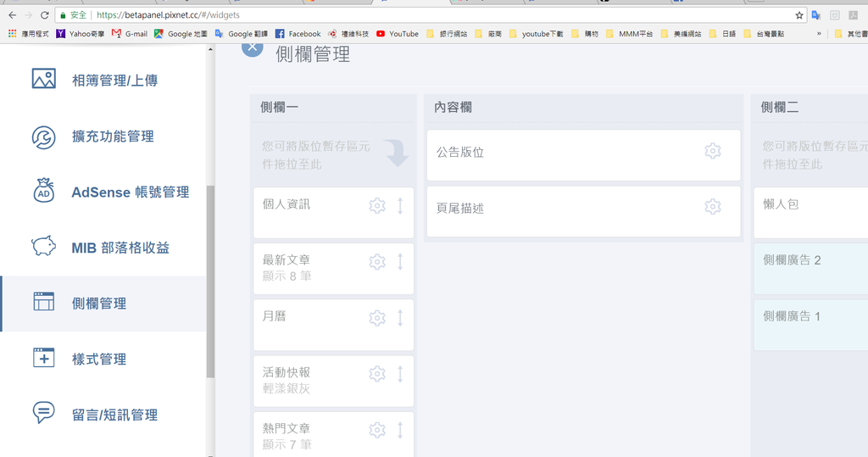Open Google 翻譯 bookmark
Screen dimensions: 868x457
click(242, 34)
